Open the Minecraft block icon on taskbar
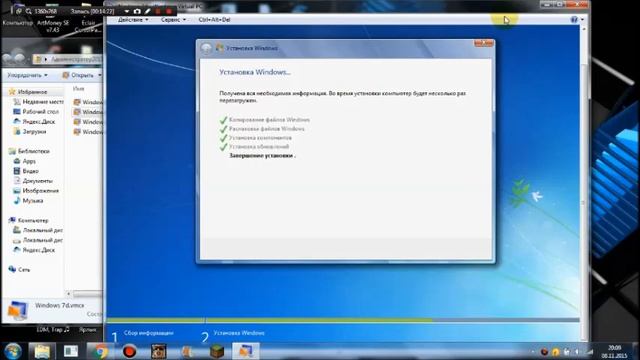 click(217, 351)
